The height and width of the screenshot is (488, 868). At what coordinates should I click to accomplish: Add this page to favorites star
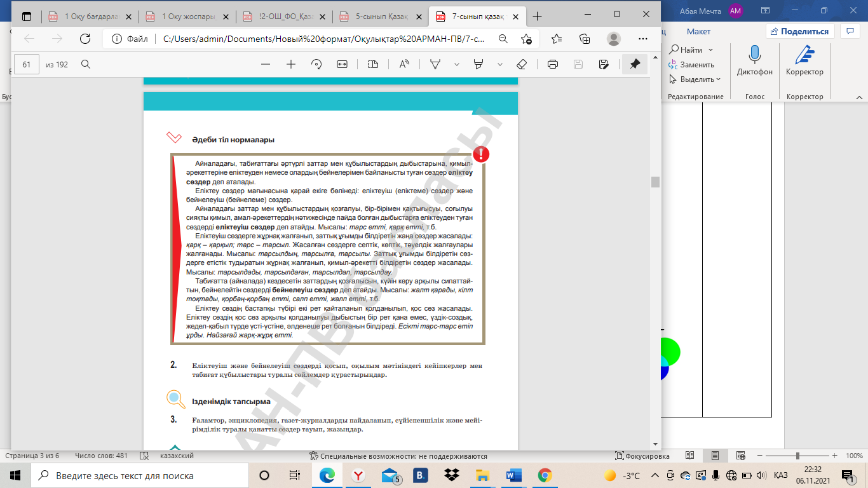[526, 39]
